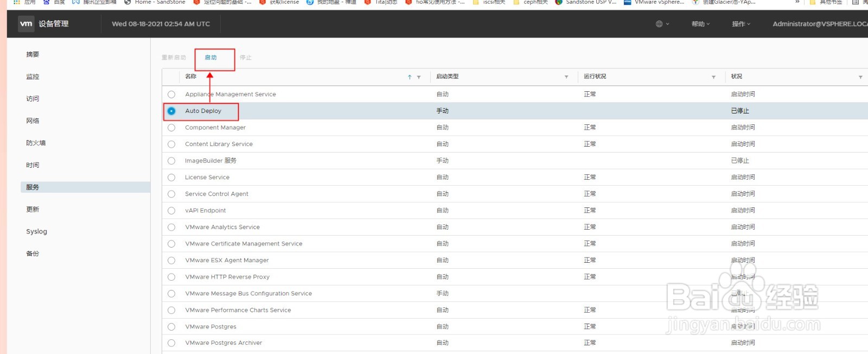Click the Auto Deploy service name
The height and width of the screenshot is (354, 868).
tap(203, 111)
